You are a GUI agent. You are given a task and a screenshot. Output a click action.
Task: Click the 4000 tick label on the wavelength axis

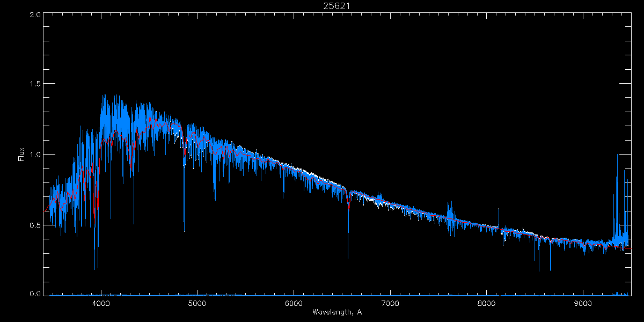click(x=101, y=303)
